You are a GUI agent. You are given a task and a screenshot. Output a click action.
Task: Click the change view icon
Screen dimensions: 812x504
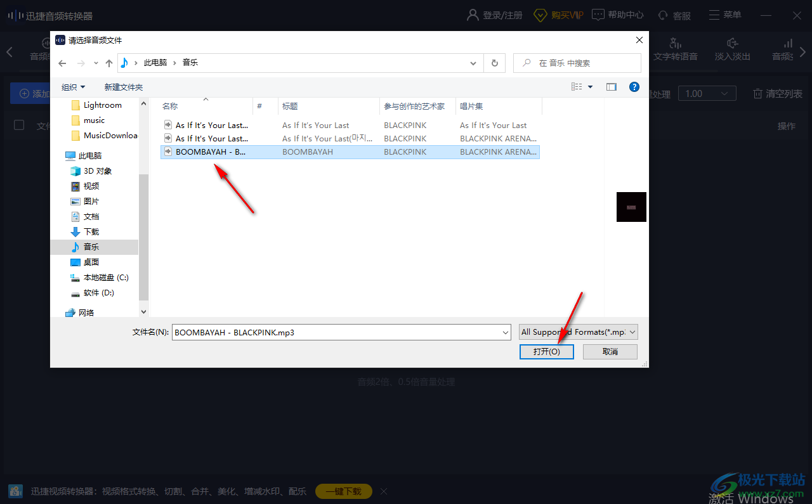point(577,87)
